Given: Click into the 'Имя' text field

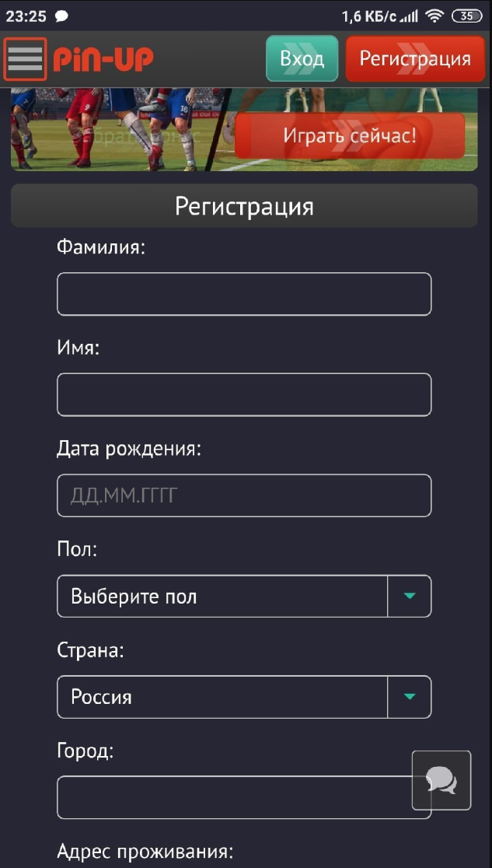Looking at the screenshot, I should point(244,394).
